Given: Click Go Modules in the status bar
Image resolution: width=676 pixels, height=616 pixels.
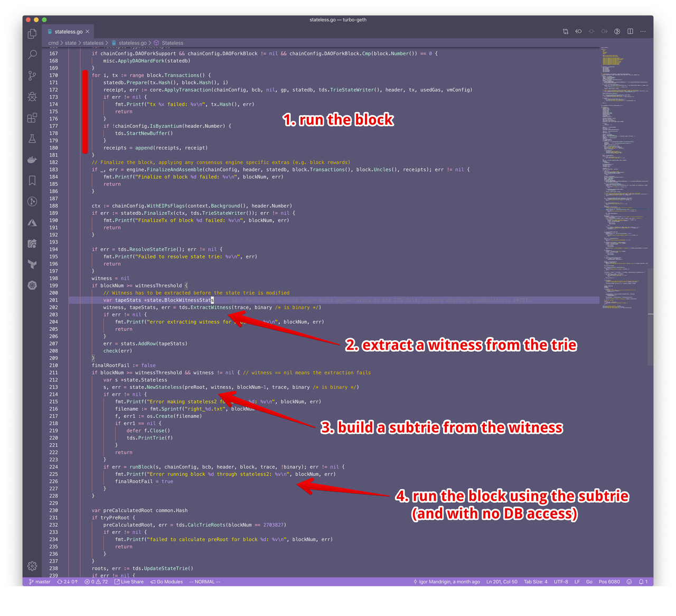Looking at the screenshot, I should pos(166,582).
